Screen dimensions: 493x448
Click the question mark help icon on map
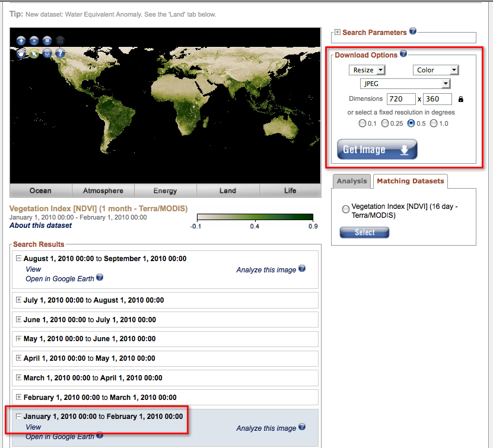tap(60, 53)
